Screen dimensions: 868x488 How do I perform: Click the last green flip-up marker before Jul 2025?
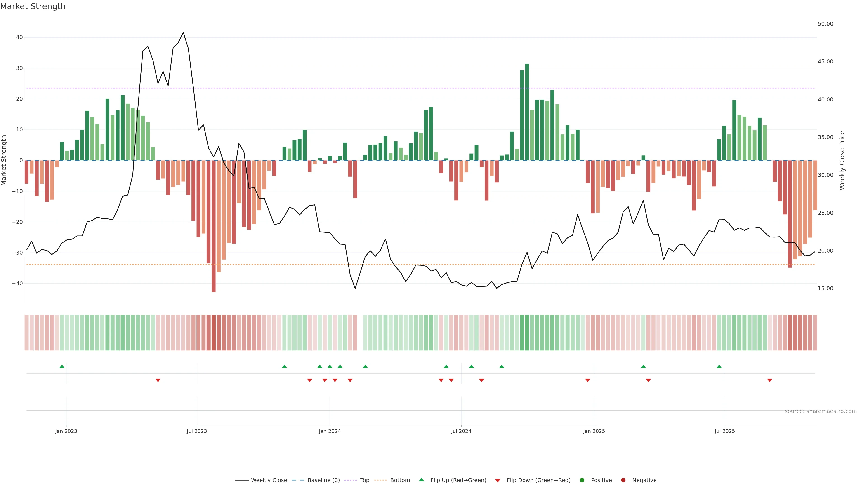click(719, 366)
